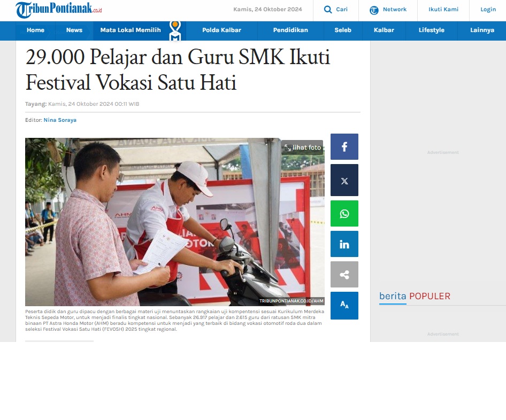The height and width of the screenshot is (420, 506).
Task: Open the gray share options icon
Action: (x=344, y=274)
